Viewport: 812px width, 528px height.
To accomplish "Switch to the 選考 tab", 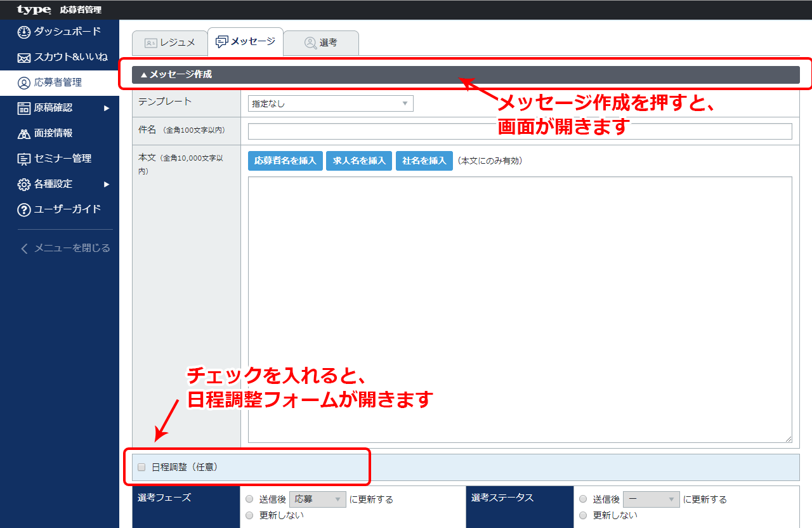I will point(321,42).
